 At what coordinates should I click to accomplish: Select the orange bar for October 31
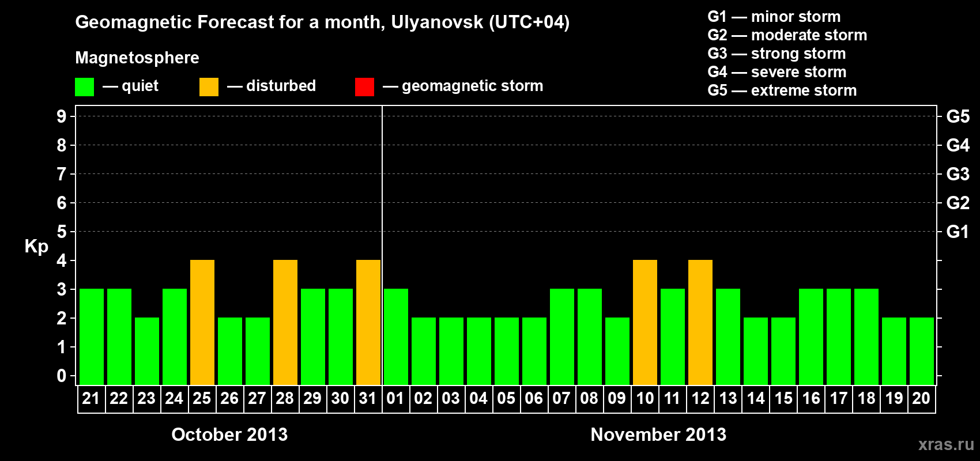(368, 323)
